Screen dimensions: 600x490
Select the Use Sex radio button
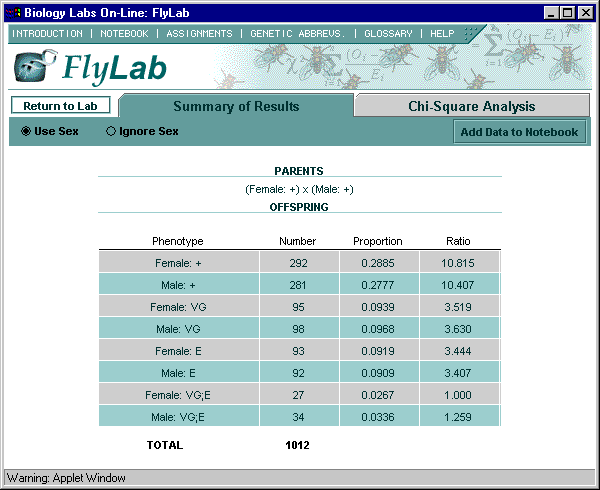[x=26, y=131]
